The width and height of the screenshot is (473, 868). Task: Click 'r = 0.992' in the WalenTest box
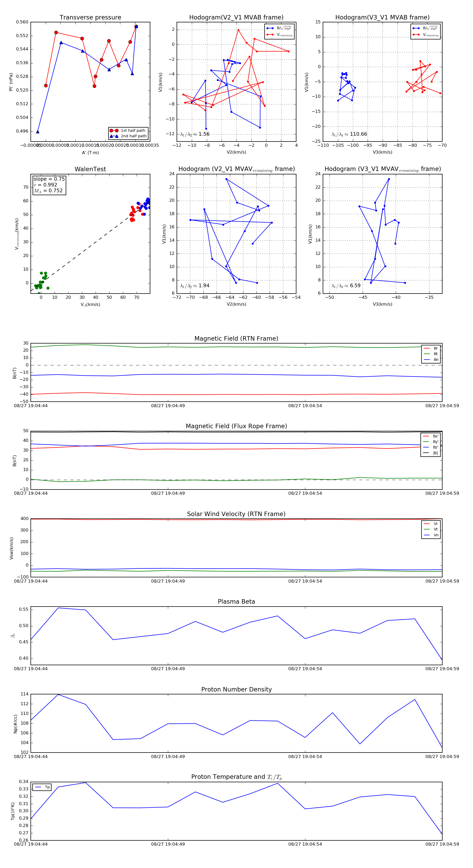(x=45, y=185)
